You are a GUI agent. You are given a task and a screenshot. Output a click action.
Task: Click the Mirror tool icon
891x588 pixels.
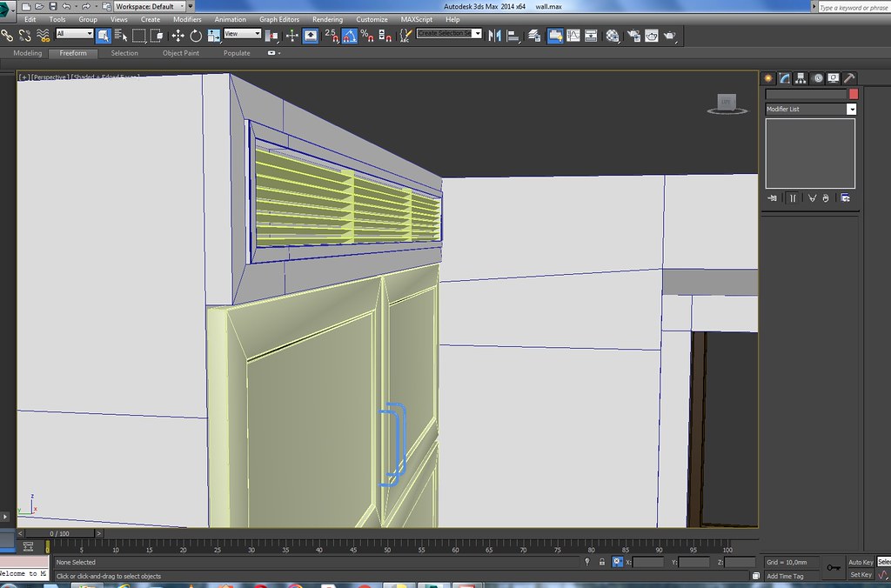(494, 36)
